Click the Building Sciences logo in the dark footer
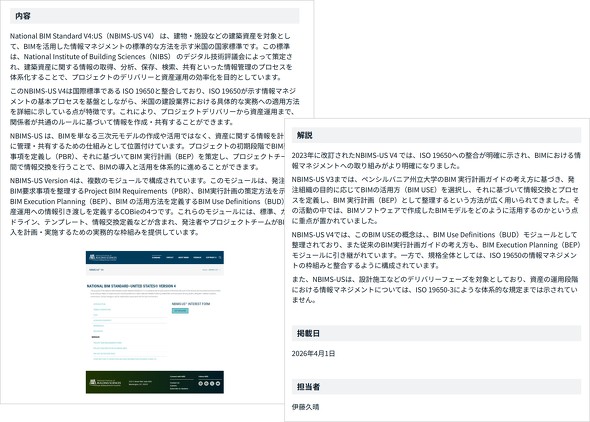 [x=105, y=383]
